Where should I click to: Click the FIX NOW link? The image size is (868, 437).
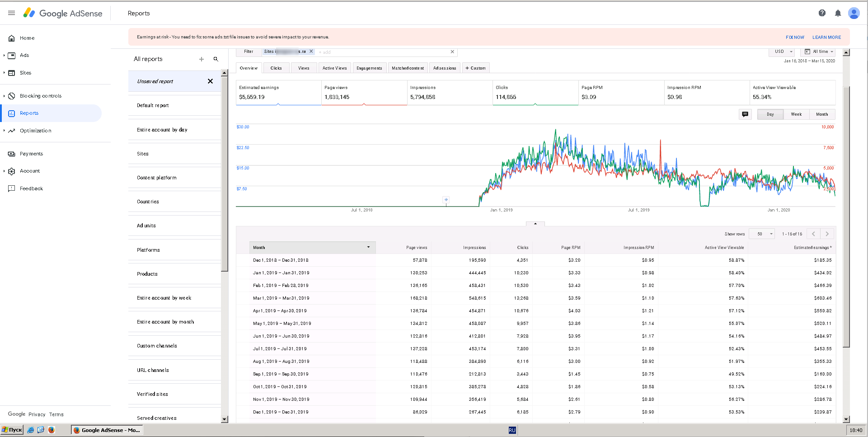point(794,38)
